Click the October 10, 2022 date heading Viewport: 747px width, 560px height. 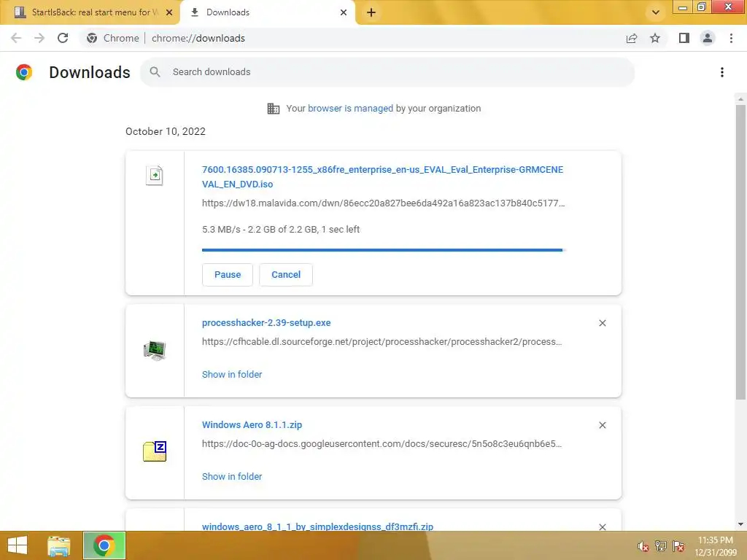[x=166, y=131]
